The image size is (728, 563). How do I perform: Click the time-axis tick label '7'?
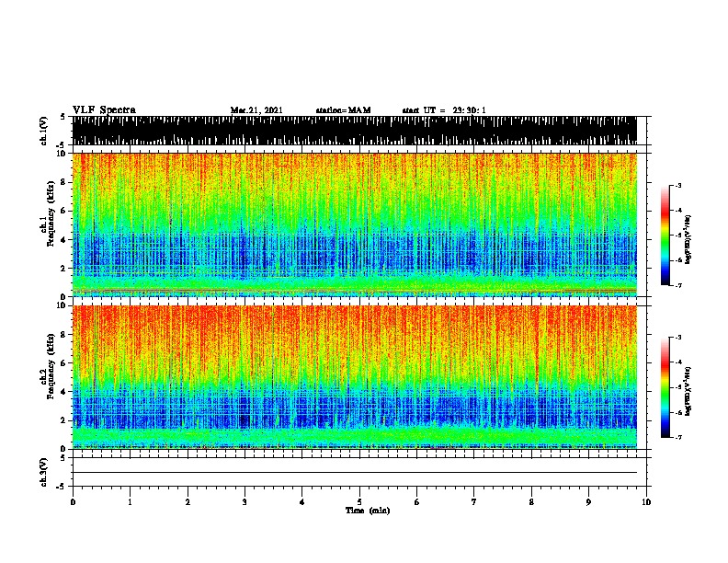[474, 502]
